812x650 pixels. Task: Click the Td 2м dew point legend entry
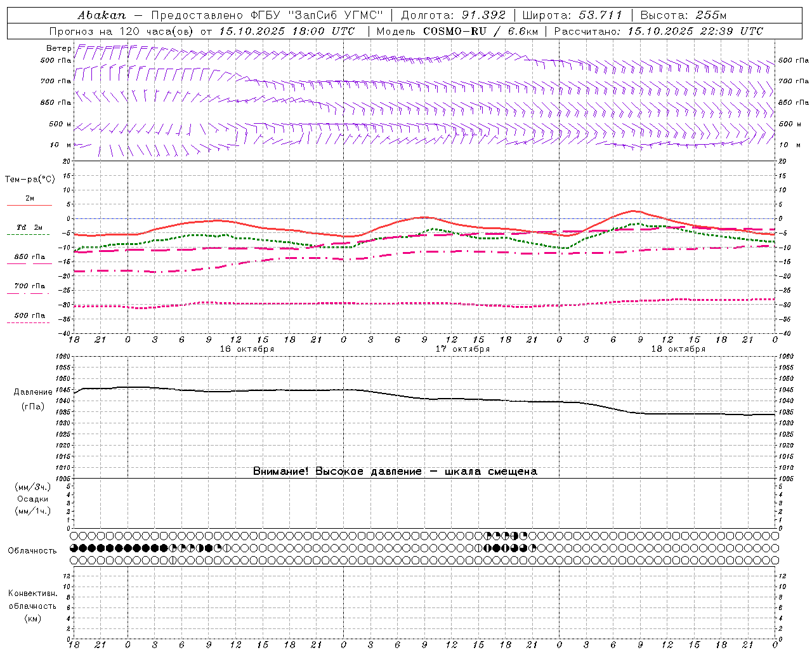click(x=30, y=228)
